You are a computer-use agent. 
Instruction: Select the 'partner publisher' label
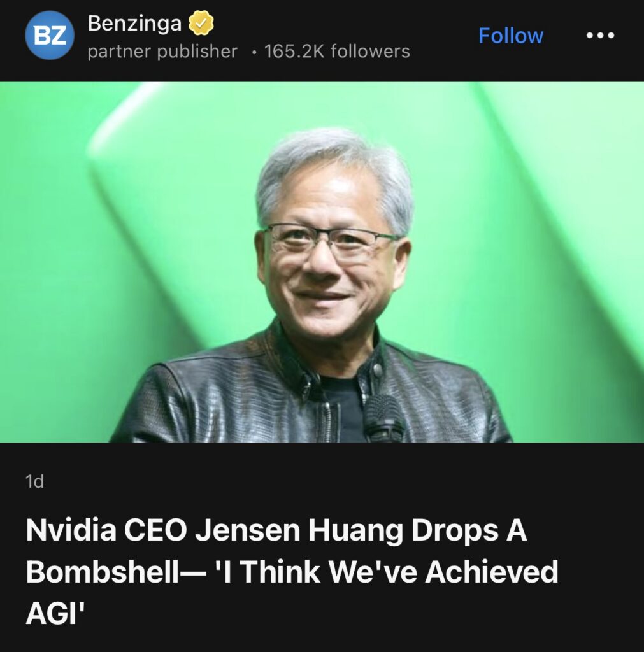tap(162, 52)
